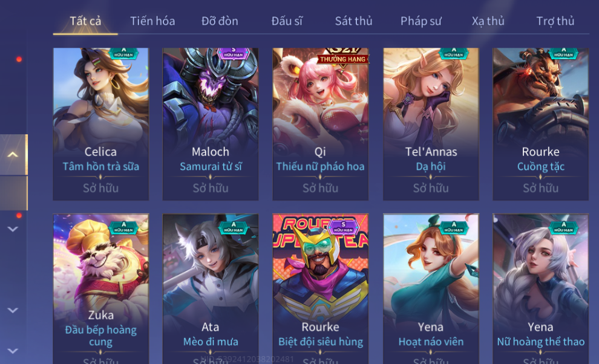The image size is (599, 364).
Task: Select the Trợ thủ tab
Action: tap(555, 21)
